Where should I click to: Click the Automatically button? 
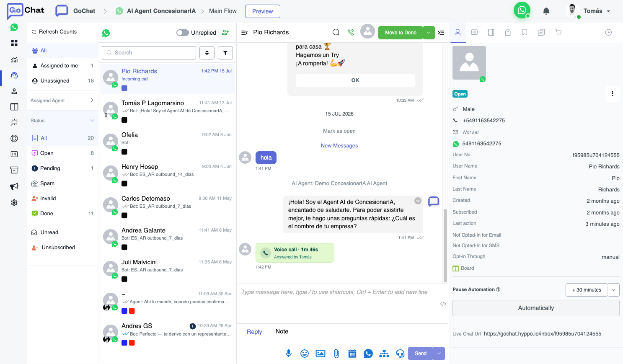click(x=536, y=308)
